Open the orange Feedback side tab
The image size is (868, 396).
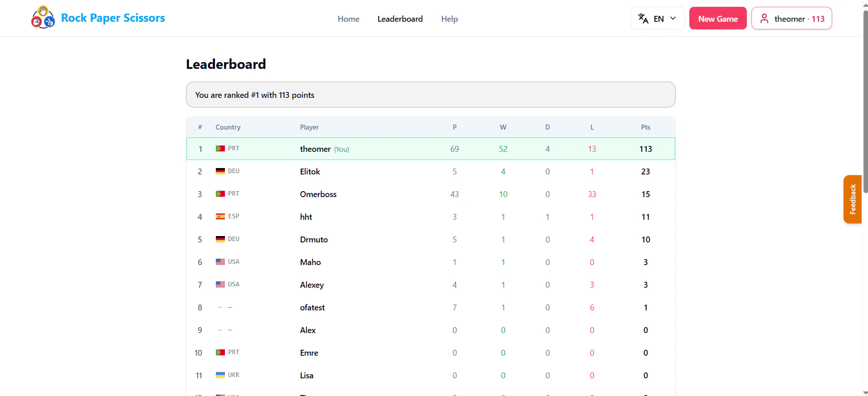coord(853,199)
